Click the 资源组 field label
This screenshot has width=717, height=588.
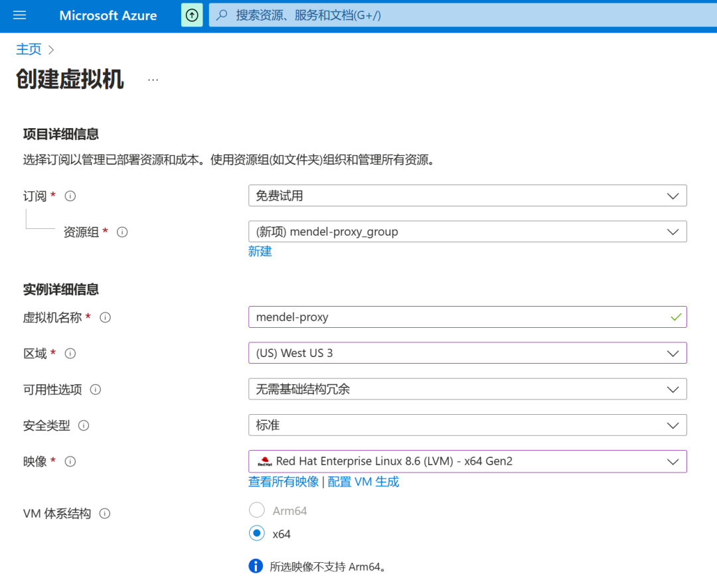click(81, 232)
